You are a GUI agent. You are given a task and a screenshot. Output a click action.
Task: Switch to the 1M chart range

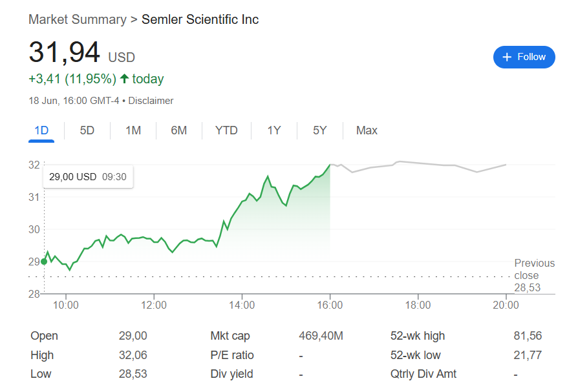[x=133, y=130]
